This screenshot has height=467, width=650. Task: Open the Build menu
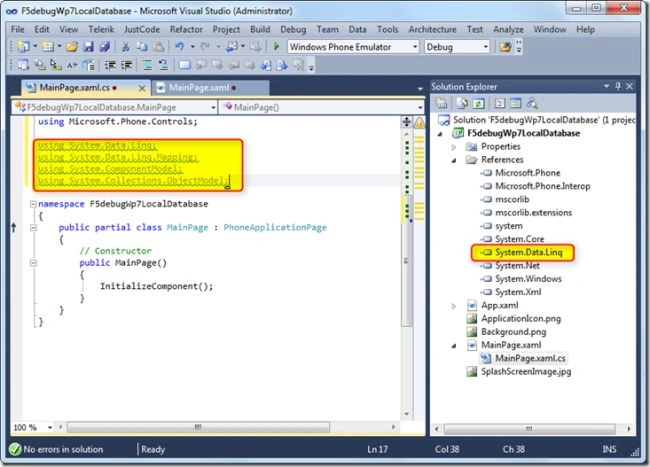(260, 29)
